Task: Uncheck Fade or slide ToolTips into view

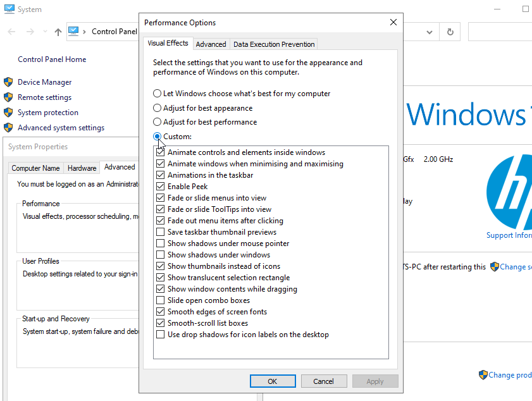Action: (160, 209)
